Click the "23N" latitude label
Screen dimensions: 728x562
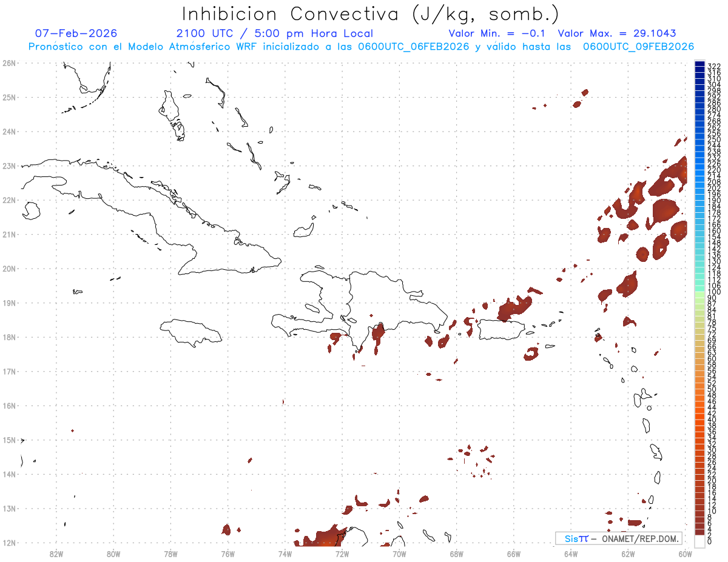tap(9, 166)
